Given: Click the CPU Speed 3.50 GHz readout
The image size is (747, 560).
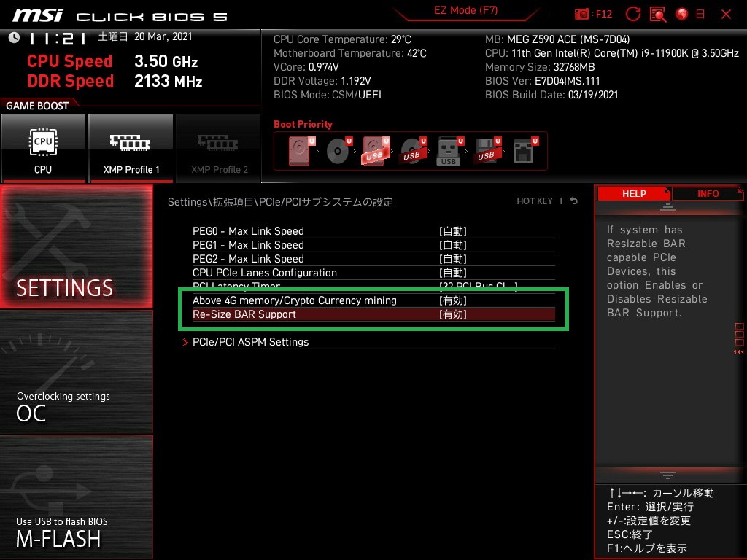Looking at the screenshot, I should pos(112,61).
